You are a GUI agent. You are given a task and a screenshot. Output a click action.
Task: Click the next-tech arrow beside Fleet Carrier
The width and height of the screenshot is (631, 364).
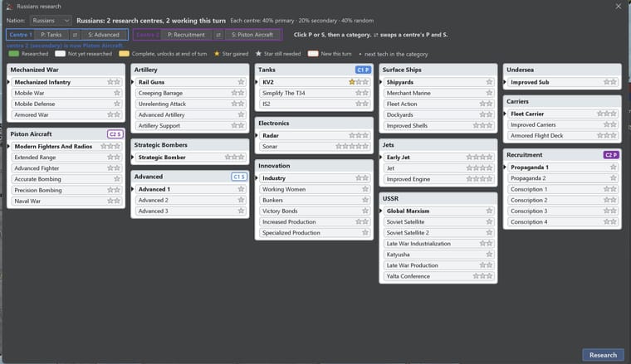[x=505, y=114]
